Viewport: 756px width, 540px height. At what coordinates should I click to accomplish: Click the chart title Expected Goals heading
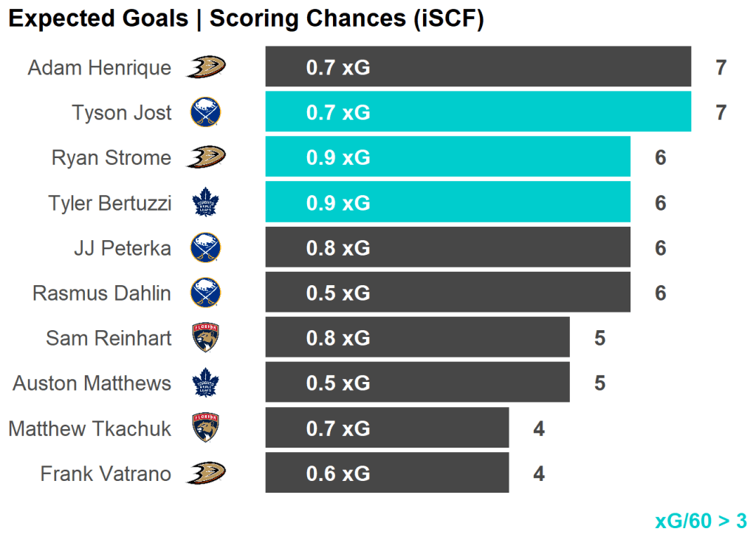pyautogui.click(x=246, y=19)
